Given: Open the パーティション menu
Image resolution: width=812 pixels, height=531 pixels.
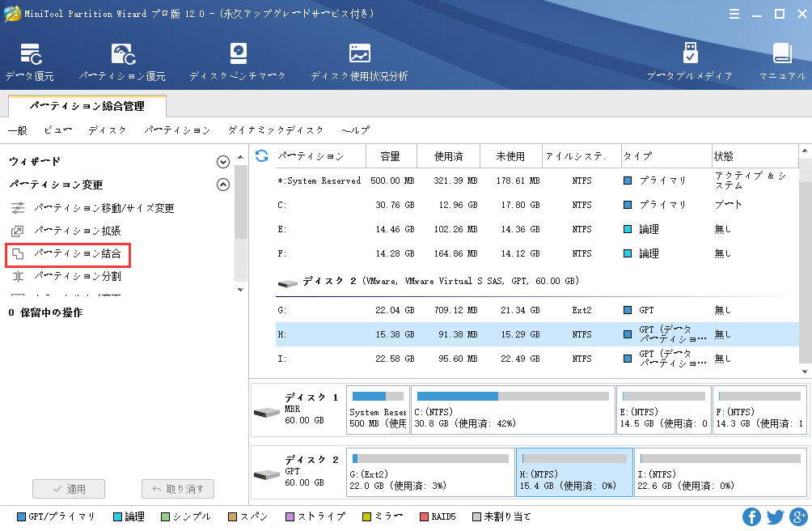Looking at the screenshot, I should point(177,130).
